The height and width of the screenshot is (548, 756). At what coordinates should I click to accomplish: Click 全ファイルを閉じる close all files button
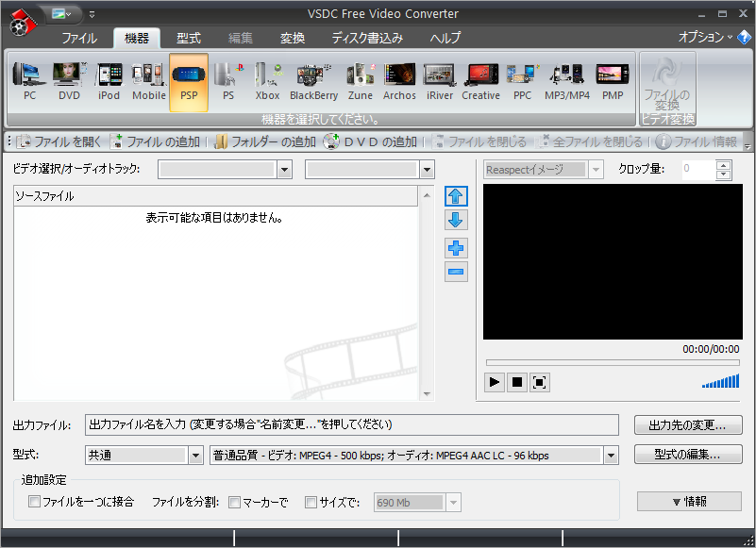click(590, 141)
